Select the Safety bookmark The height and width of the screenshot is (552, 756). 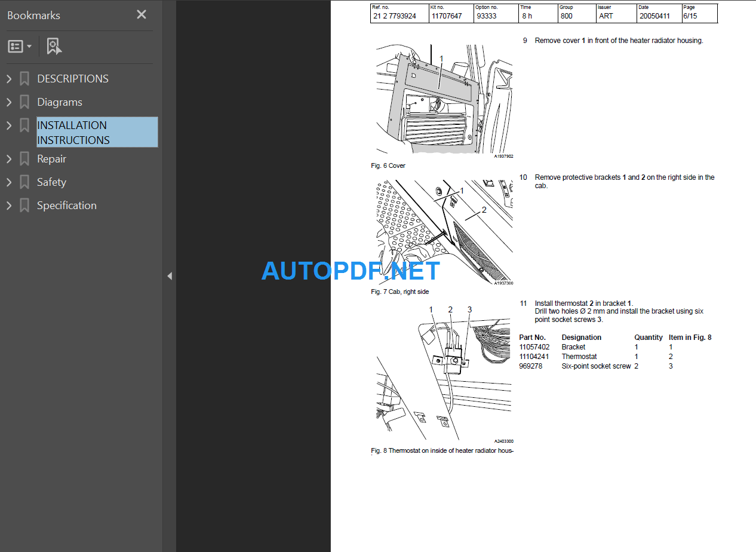pos(51,182)
